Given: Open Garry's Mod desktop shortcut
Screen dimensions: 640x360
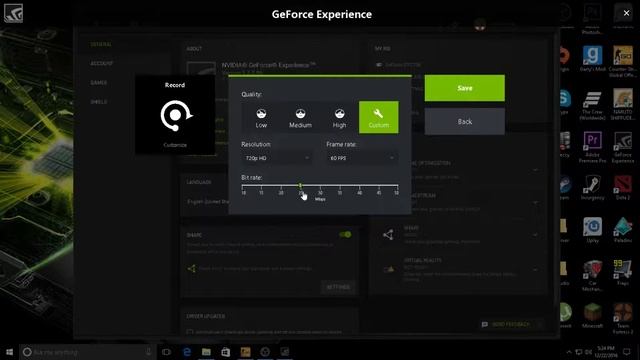Looking at the screenshot, I should pos(592,59).
